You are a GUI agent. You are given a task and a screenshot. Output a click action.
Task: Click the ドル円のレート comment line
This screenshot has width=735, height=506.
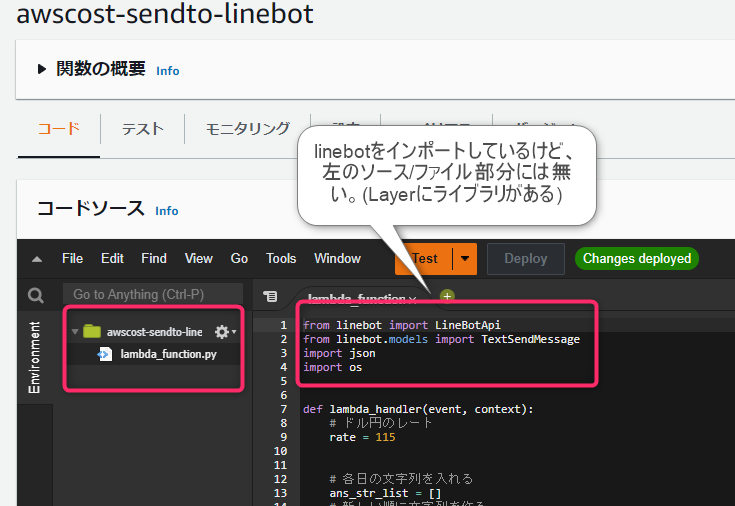(381, 423)
